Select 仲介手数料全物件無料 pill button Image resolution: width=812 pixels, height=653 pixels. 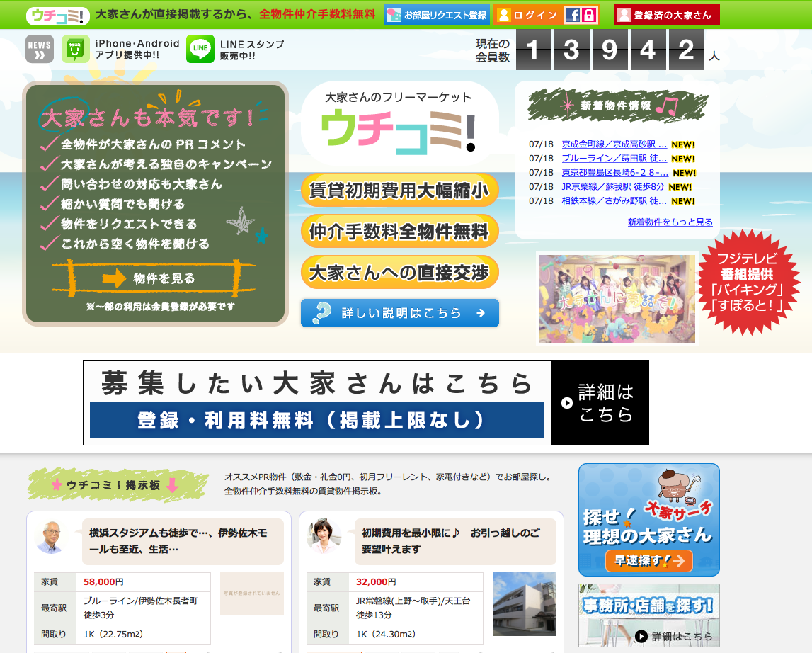pos(399,231)
